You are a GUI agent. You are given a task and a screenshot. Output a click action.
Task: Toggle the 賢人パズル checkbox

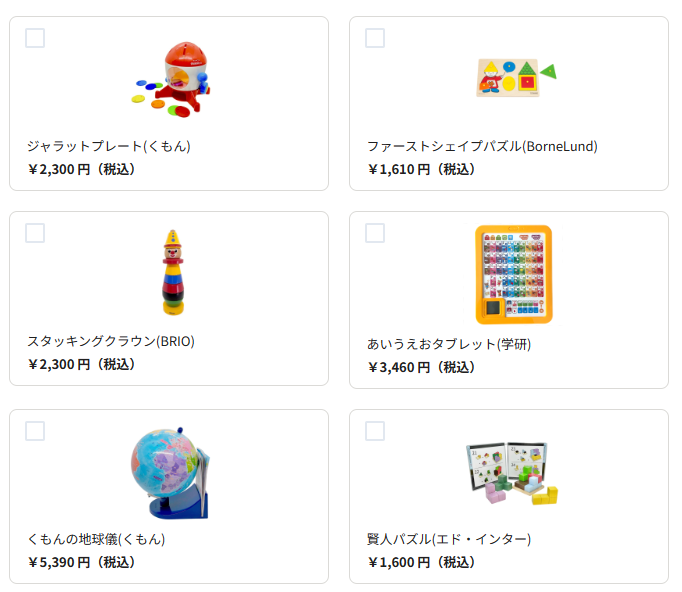375,431
